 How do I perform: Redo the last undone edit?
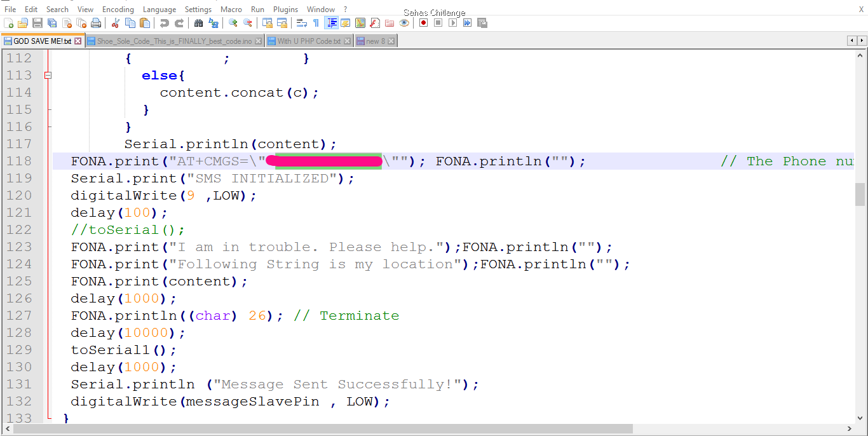(179, 23)
